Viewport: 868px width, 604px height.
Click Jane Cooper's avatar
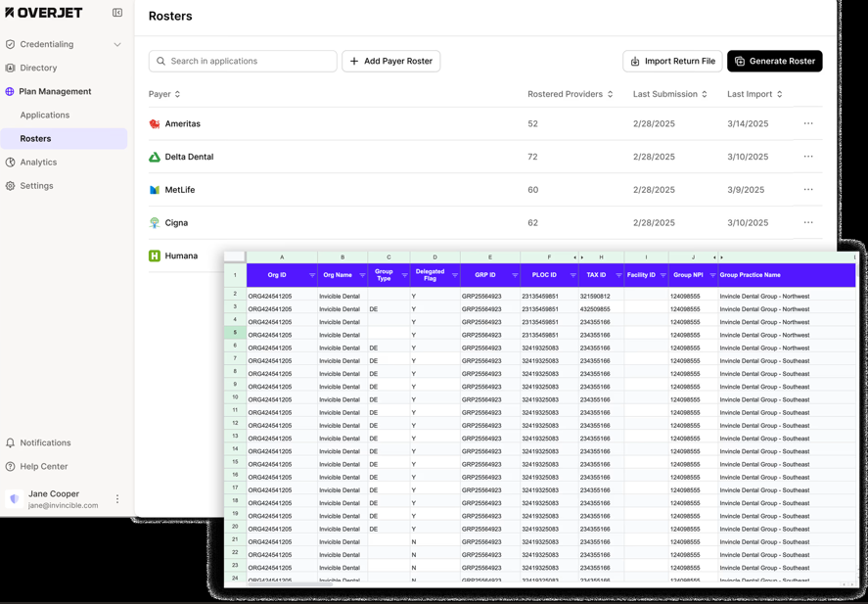point(15,499)
